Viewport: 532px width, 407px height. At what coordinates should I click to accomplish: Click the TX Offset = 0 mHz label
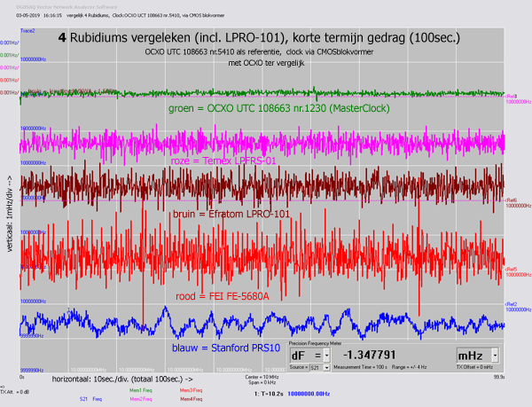click(474, 367)
